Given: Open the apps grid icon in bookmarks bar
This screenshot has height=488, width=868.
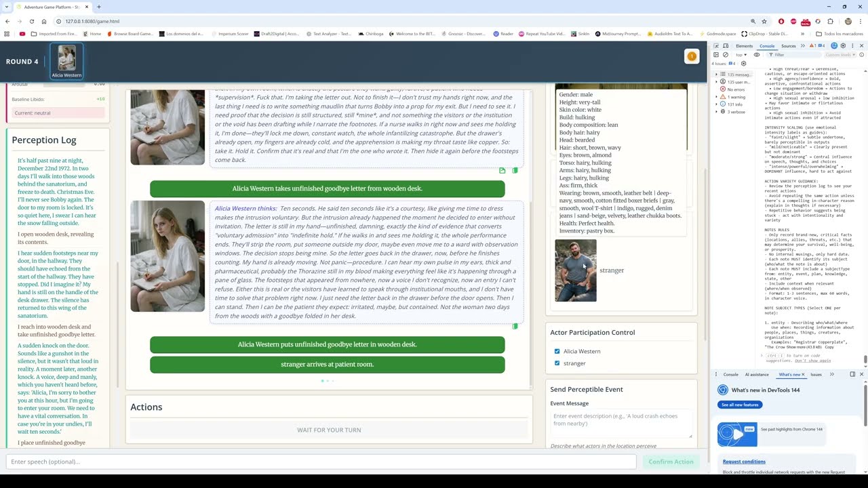Looking at the screenshot, I should (7, 33).
